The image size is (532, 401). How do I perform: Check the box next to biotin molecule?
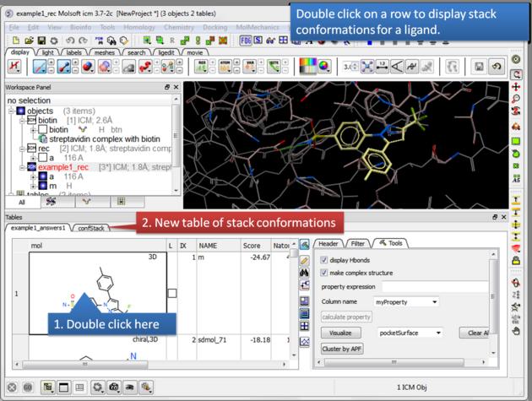[x=43, y=130]
